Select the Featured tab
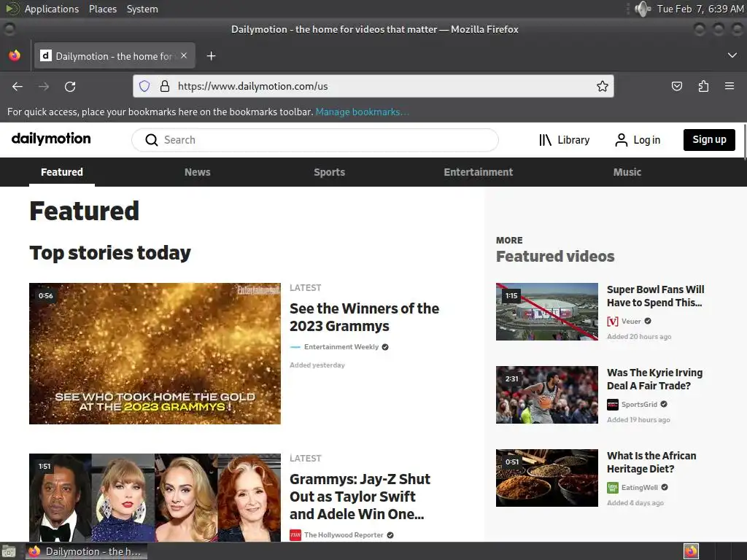This screenshot has width=747, height=560. tap(62, 172)
